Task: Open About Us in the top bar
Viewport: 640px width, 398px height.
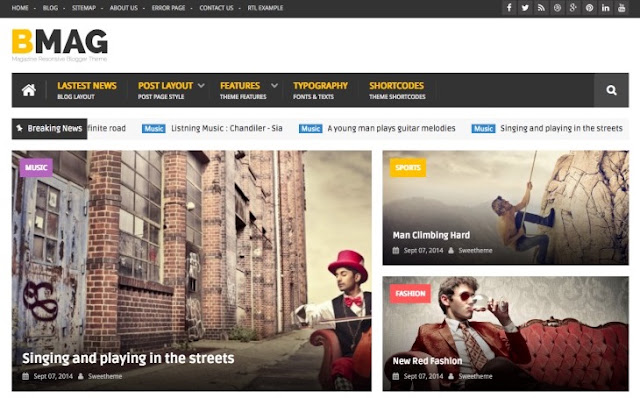Action: (124, 8)
